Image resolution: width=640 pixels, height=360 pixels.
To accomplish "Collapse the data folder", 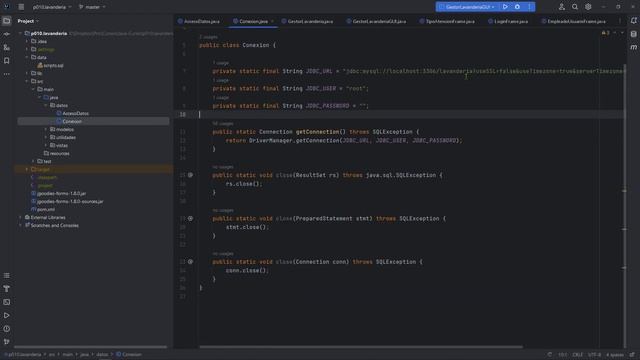I will pyautogui.click(x=27, y=57).
